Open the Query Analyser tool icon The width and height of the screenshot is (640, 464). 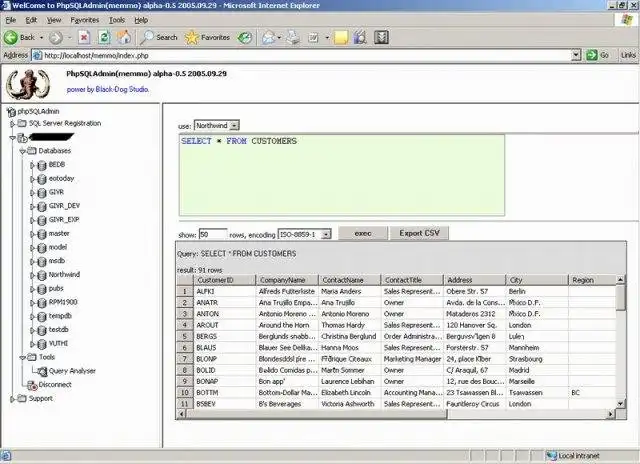[41, 370]
